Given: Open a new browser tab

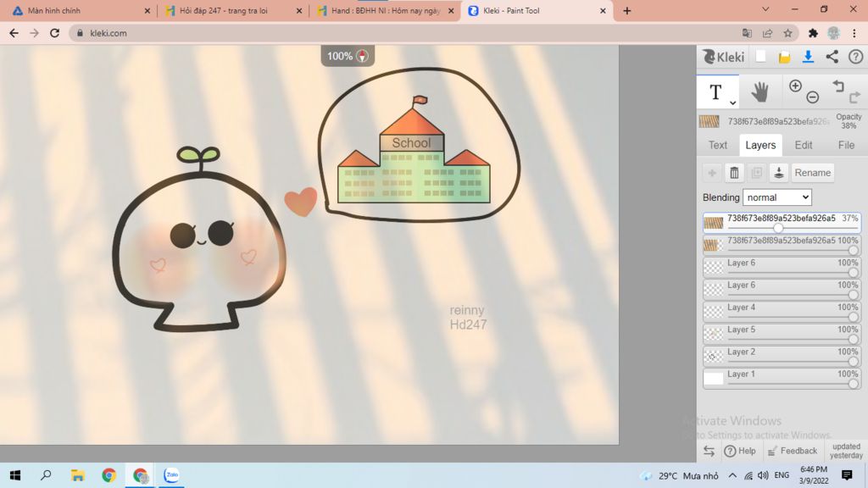Looking at the screenshot, I should 626,10.
